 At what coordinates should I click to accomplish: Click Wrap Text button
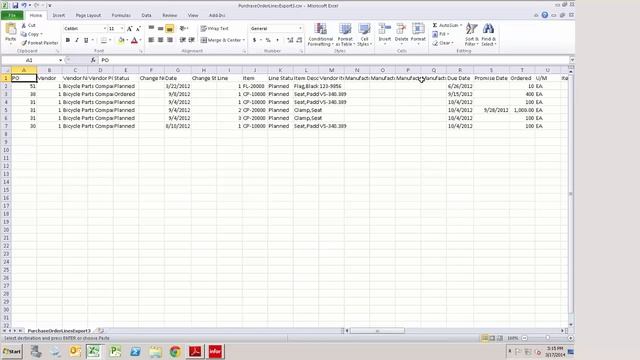click(x=215, y=29)
